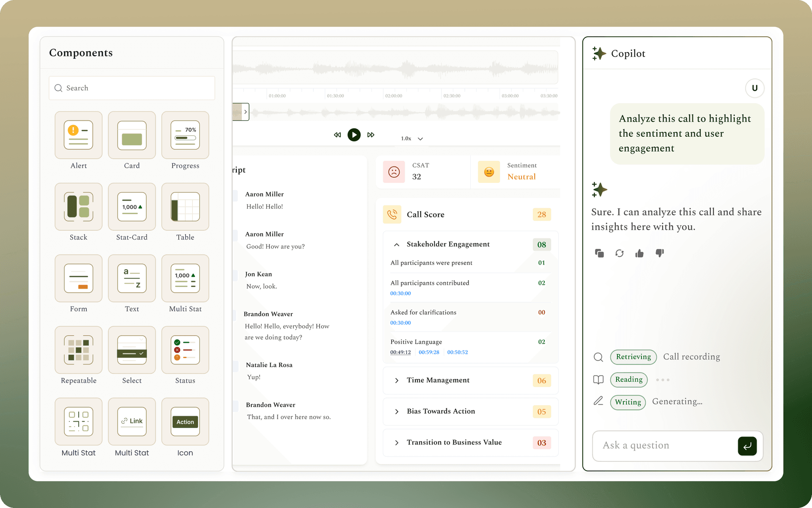Click the Neutral sentiment value
The image size is (812, 508).
[521, 177]
